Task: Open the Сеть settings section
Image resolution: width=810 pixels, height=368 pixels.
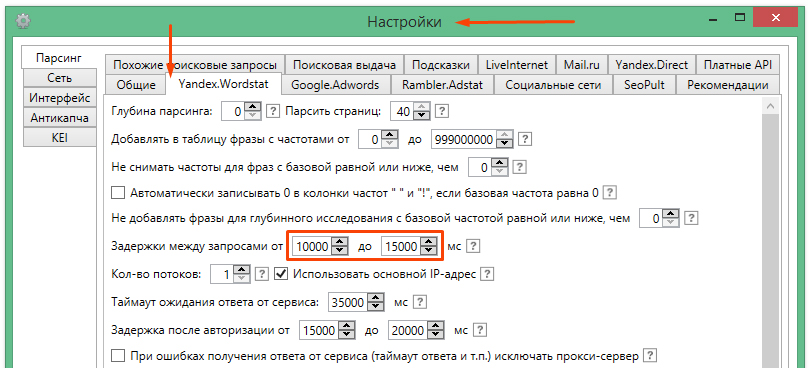Action: pos(59,78)
